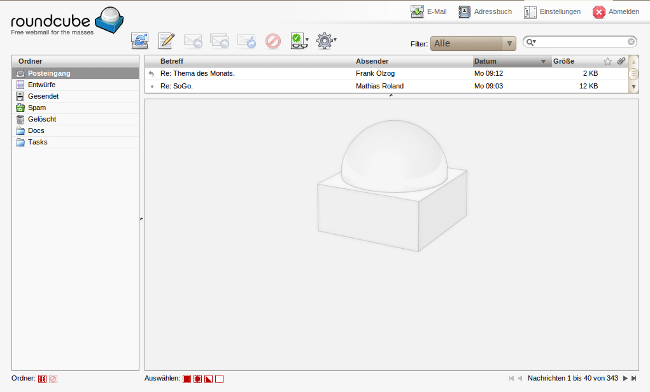
Task: Click the reply to all envelopes icon
Action: 219,41
